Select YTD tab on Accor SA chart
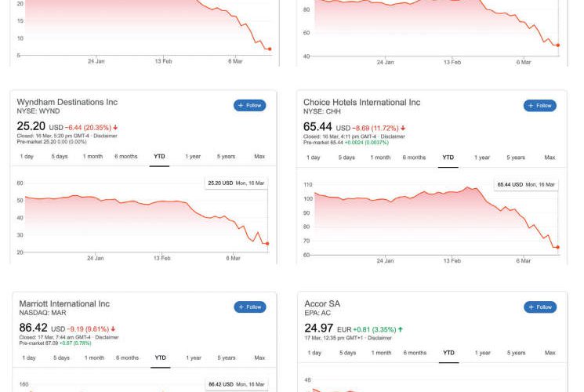Viewport: 584px width, 392px height. 448,353
